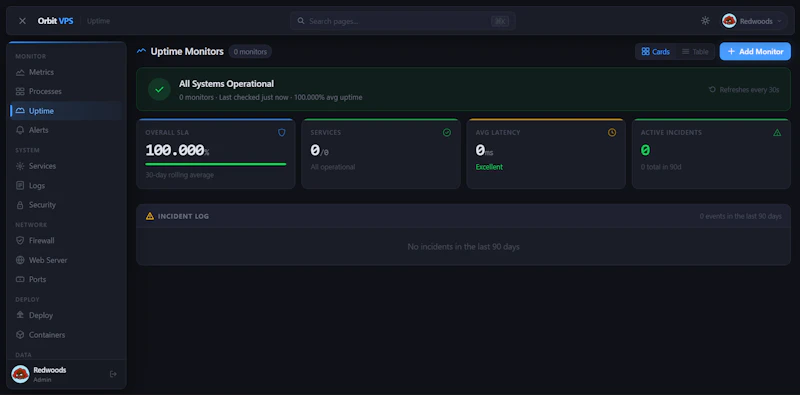
Task: Click the 30-day rolling average text
Action: [x=180, y=175]
